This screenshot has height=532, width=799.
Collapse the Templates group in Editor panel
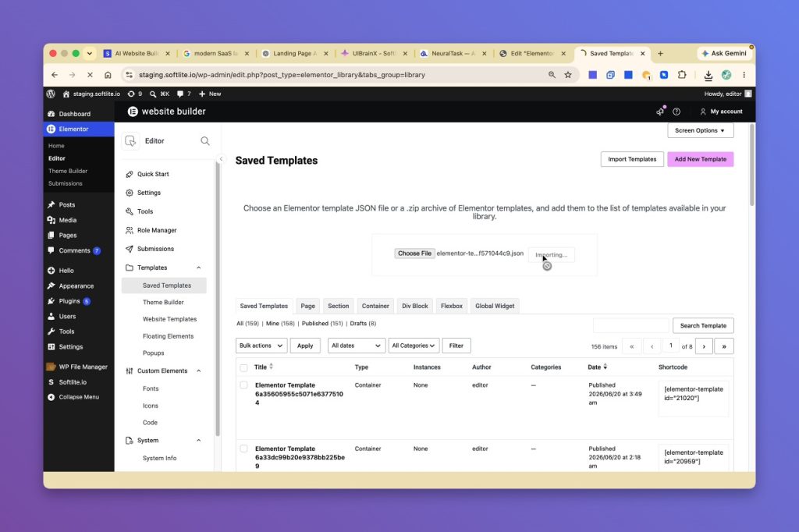click(199, 268)
